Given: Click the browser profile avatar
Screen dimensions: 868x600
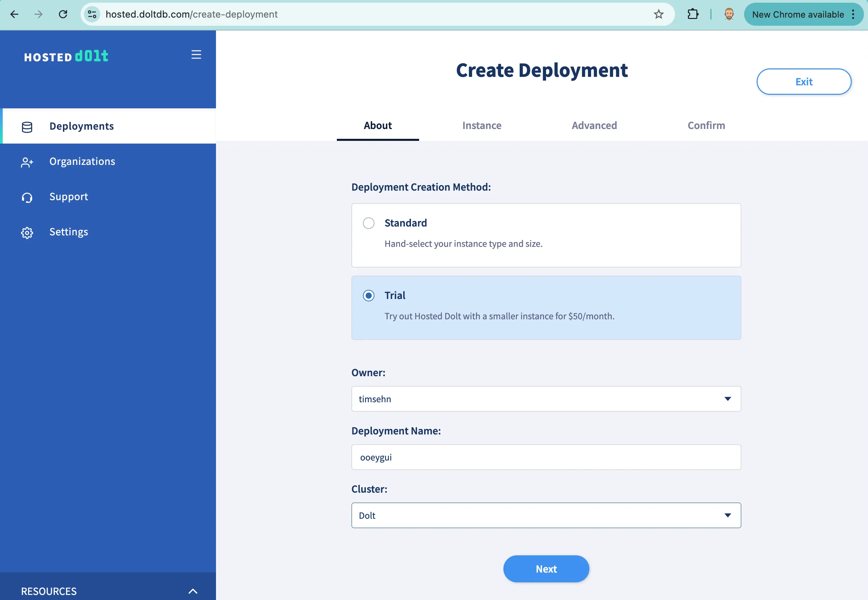Looking at the screenshot, I should click(x=729, y=14).
